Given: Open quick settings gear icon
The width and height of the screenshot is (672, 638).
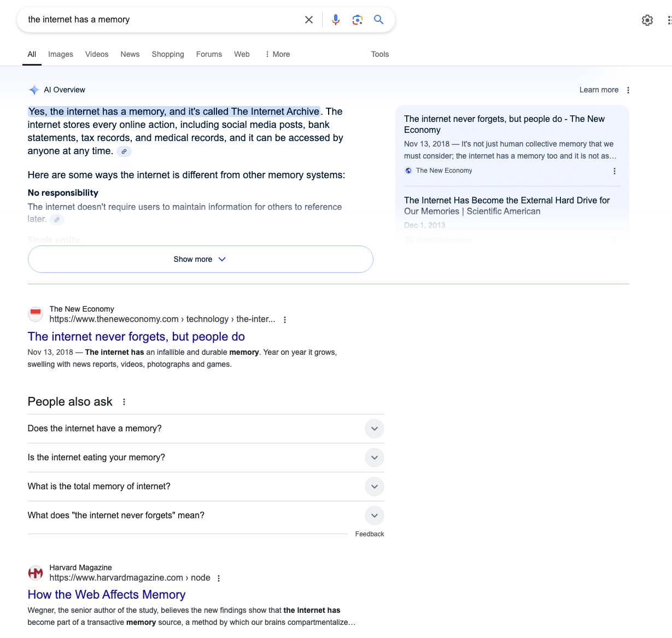Looking at the screenshot, I should click(647, 20).
